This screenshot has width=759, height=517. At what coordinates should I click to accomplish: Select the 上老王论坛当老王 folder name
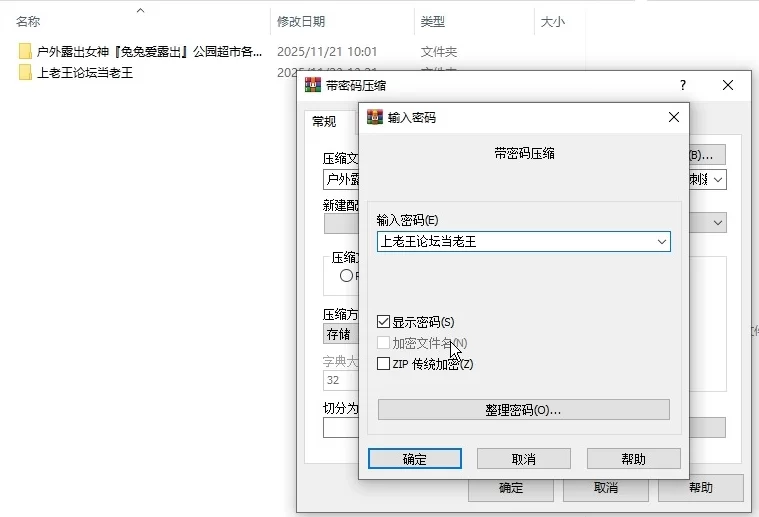tap(85, 73)
